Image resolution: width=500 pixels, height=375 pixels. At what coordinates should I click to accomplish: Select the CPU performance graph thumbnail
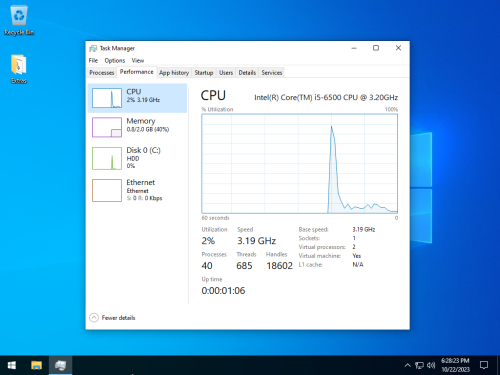pyautogui.click(x=107, y=98)
